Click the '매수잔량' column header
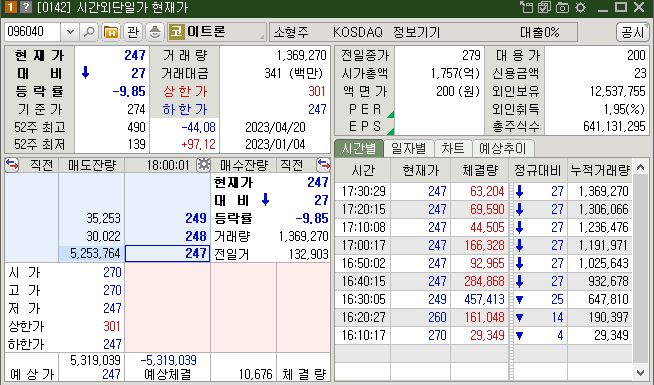 [244, 165]
